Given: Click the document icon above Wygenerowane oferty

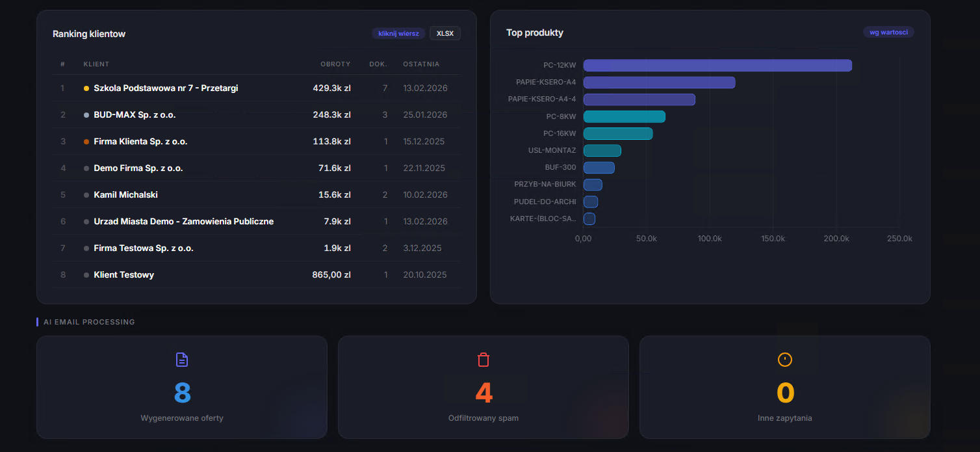Looking at the screenshot, I should click(x=182, y=358).
